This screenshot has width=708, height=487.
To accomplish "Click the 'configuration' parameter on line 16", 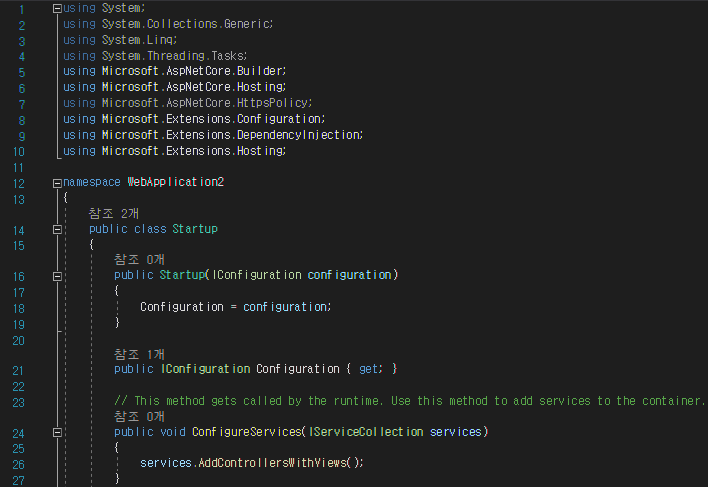I will click(x=349, y=275).
